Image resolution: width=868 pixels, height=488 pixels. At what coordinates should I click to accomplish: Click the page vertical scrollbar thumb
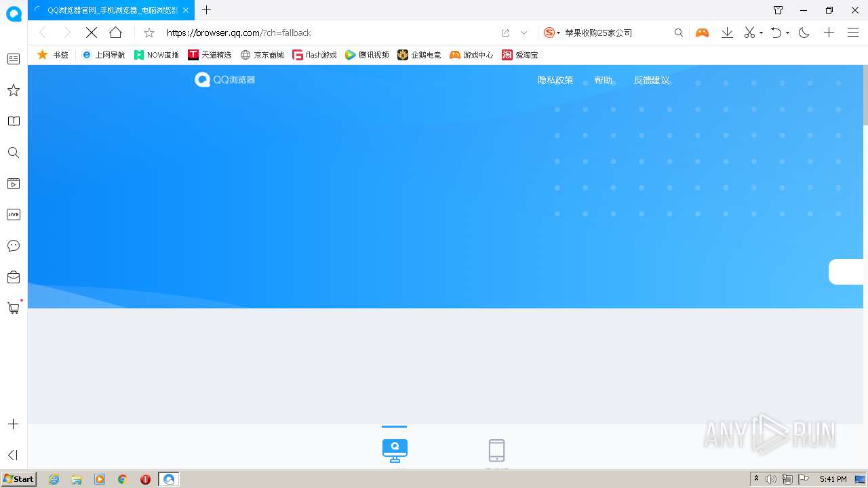coord(865,95)
